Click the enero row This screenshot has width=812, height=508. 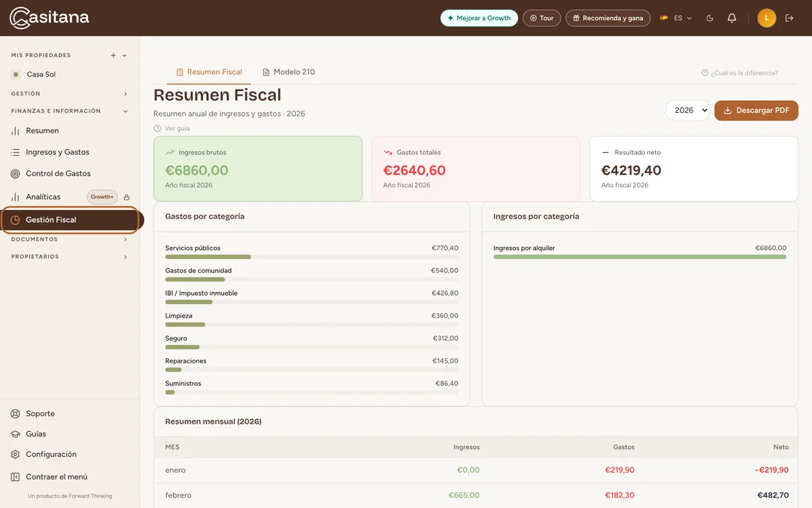pos(475,470)
